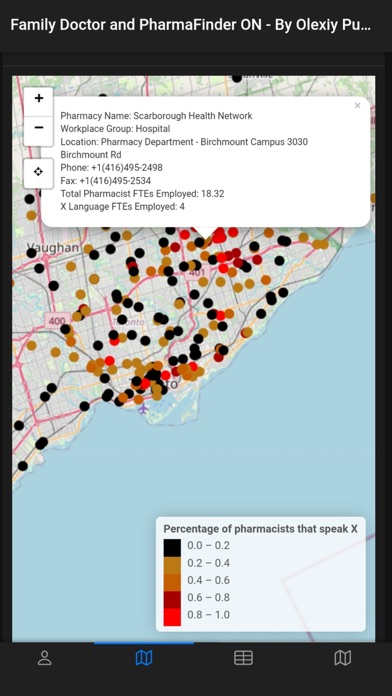The height and width of the screenshot is (696, 392).
Task: Click the Pharmacy Name: Scarborough Health Network line
Action: (156, 116)
